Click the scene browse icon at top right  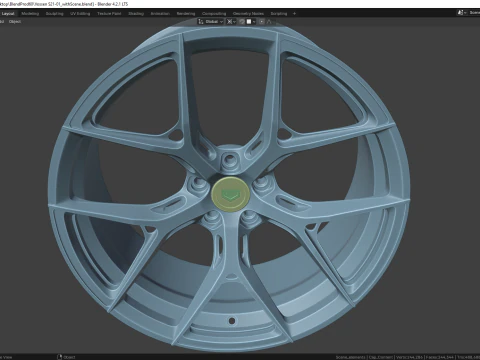click(462, 13)
